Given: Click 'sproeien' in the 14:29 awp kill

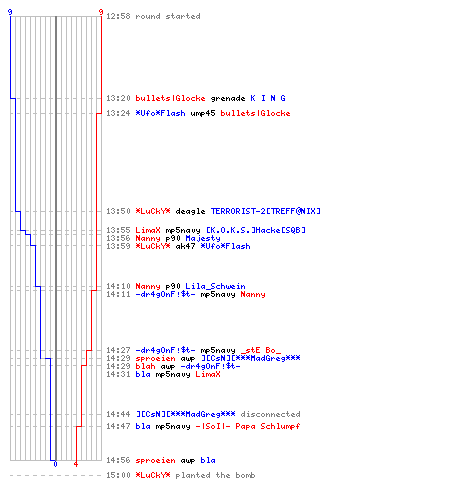Looking at the screenshot, I should pyautogui.click(x=155, y=358).
